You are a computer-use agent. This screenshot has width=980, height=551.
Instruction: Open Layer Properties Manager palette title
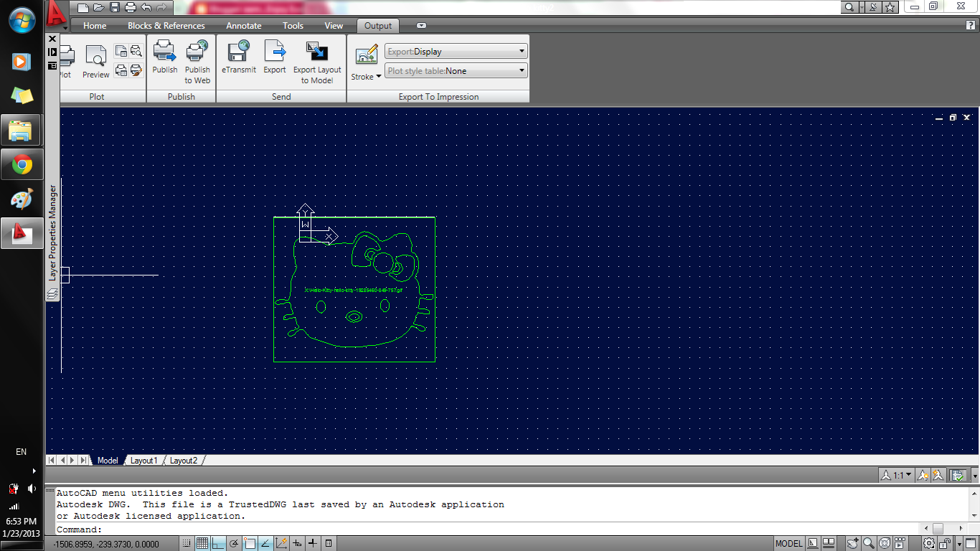[52, 232]
